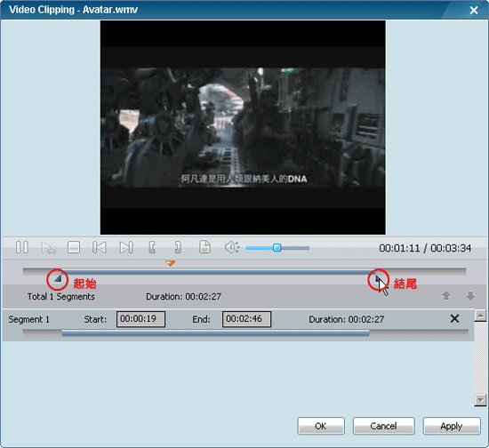This screenshot has height=448, width=489.
Task: Move segment up with the up arrow
Action: coord(446,295)
